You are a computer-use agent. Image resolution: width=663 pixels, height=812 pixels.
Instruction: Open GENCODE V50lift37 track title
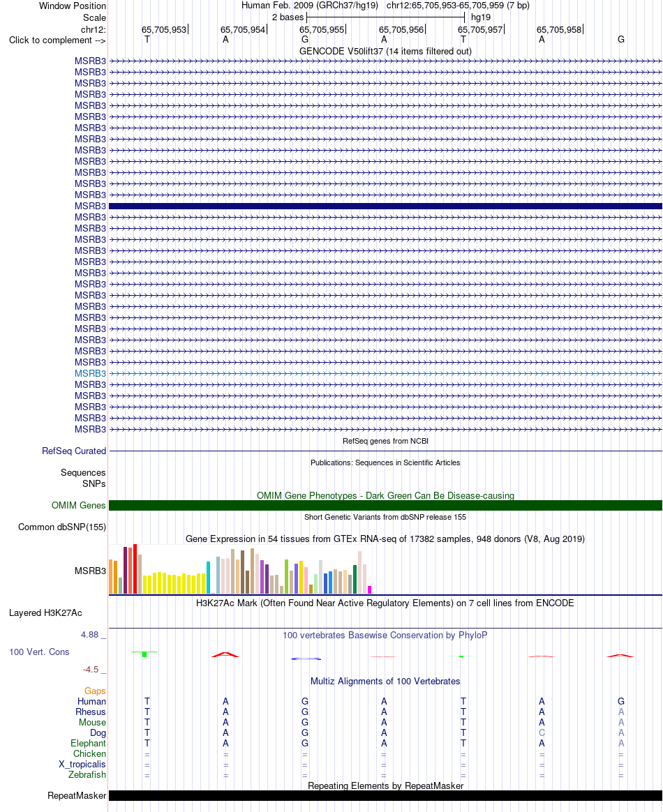pyautogui.click(x=385, y=51)
